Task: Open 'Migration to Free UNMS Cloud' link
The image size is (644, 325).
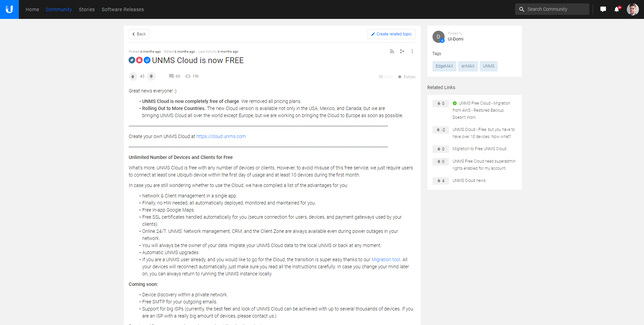Action: pyautogui.click(x=479, y=149)
